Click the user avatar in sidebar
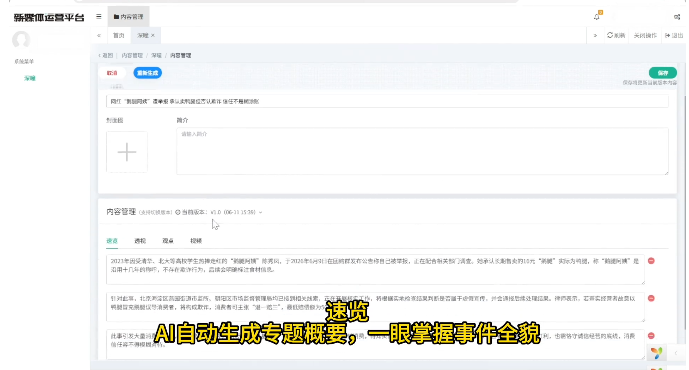689x370 pixels. click(x=21, y=40)
